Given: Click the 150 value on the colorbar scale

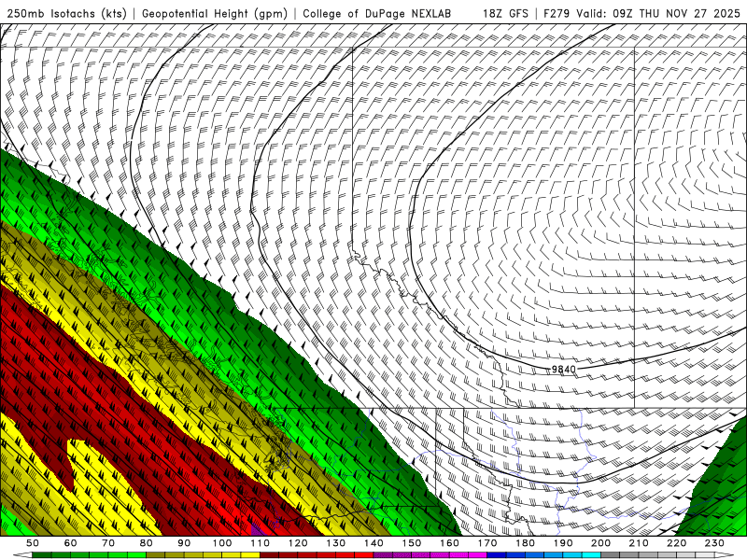Looking at the screenshot, I should click(412, 543).
